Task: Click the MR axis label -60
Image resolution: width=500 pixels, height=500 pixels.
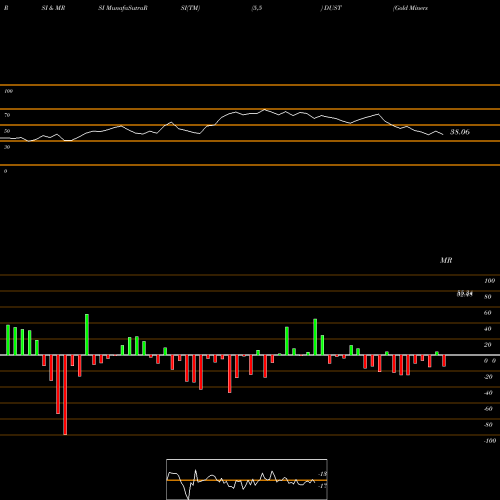Action: (x=488, y=409)
